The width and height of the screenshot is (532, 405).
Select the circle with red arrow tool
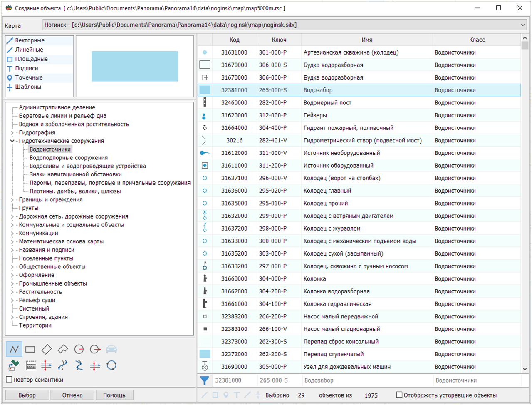(x=95, y=349)
